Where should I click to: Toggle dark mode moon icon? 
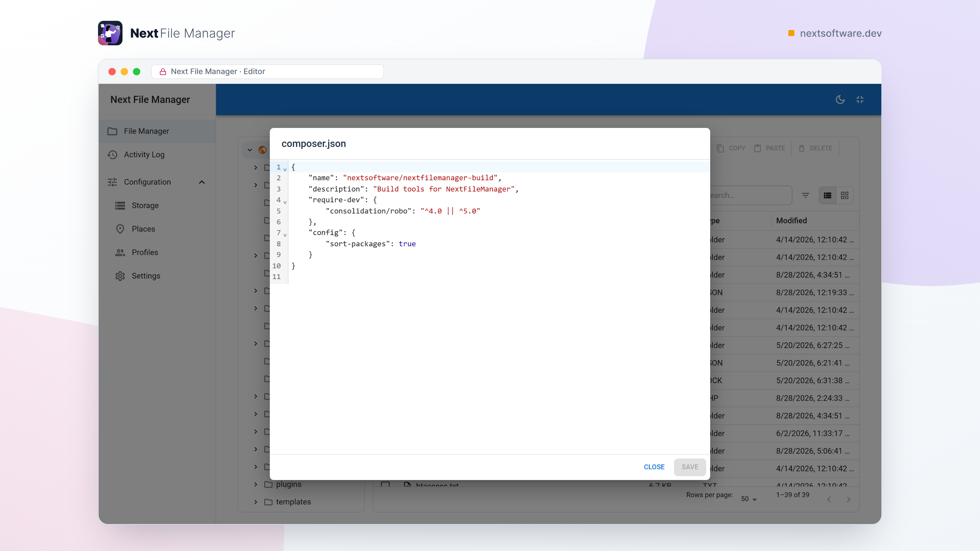tap(840, 99)
